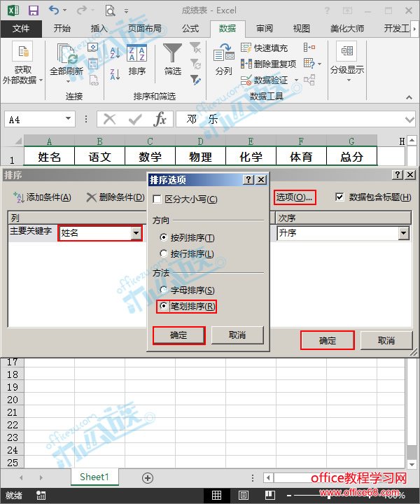Open Print Preview from quick access toolbar
Screen dimensions: 420x504
(x=110, y=10)
